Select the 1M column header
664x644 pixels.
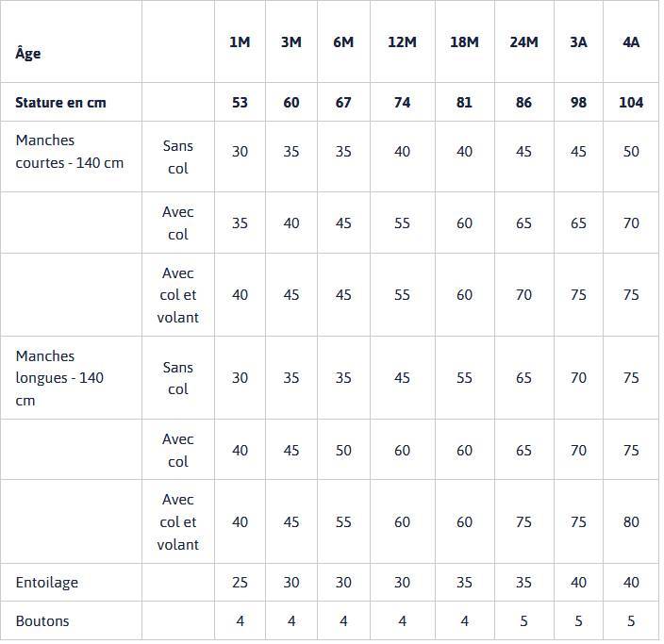[x=240, y=42]
